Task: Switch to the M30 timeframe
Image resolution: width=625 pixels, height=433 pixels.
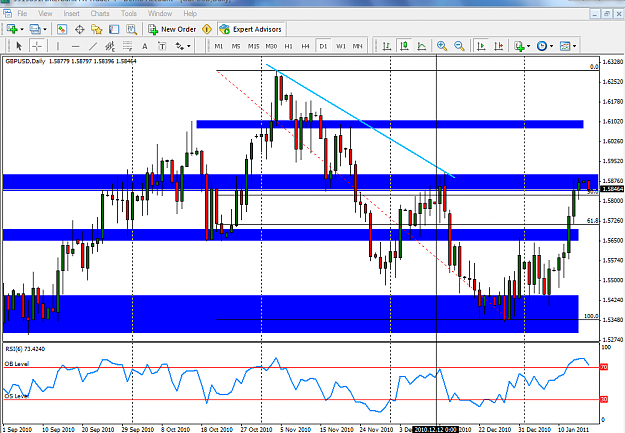Action: click(271, 46)
